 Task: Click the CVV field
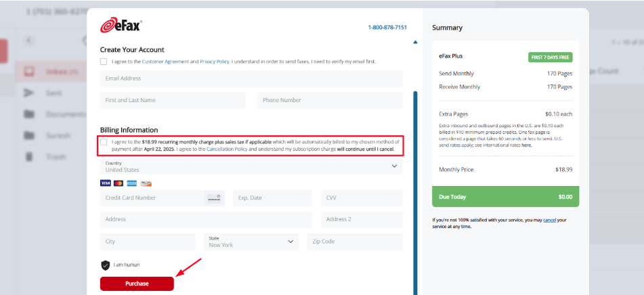362,198
